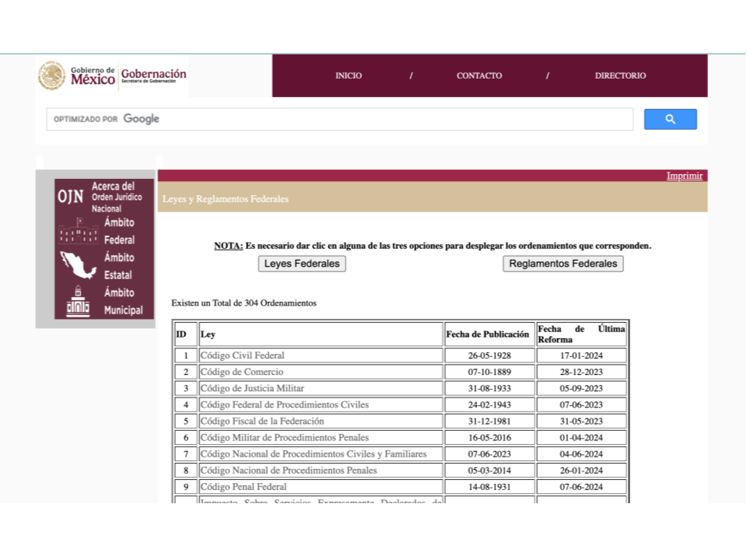Open the Código Penal Federal law
Image resolution: width=747 pixels, height=560 pixels.
point(244,487)
